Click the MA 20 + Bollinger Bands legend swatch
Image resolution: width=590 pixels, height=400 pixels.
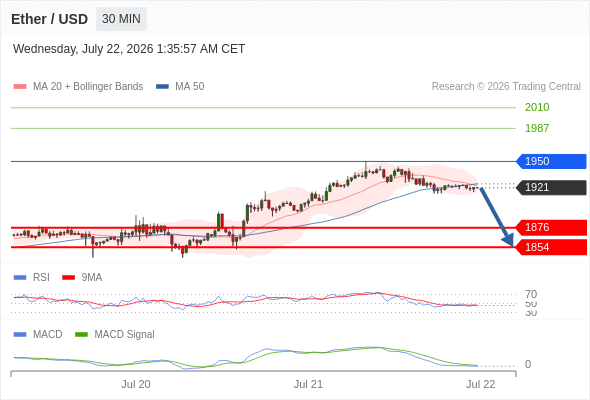point(20,87)
